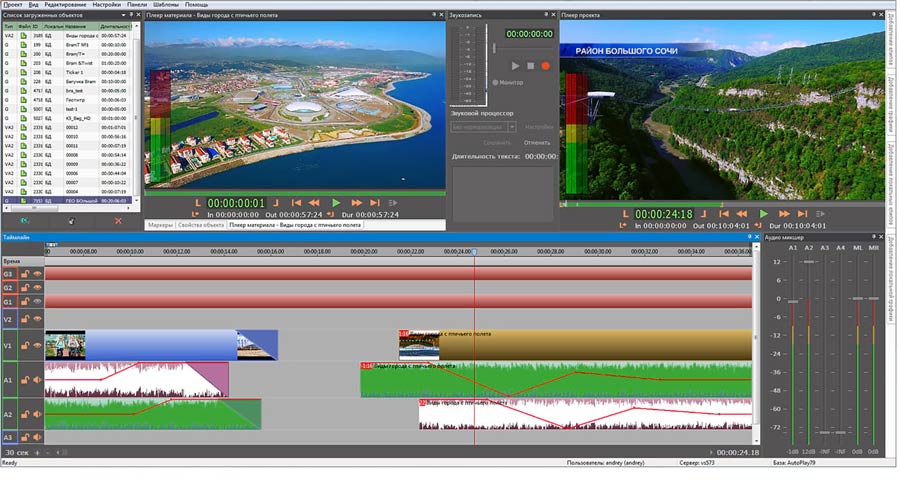The width and height of the screenshot is (900, 482).
Task: Set mark-out point in project player
Action: click(704, 214)
